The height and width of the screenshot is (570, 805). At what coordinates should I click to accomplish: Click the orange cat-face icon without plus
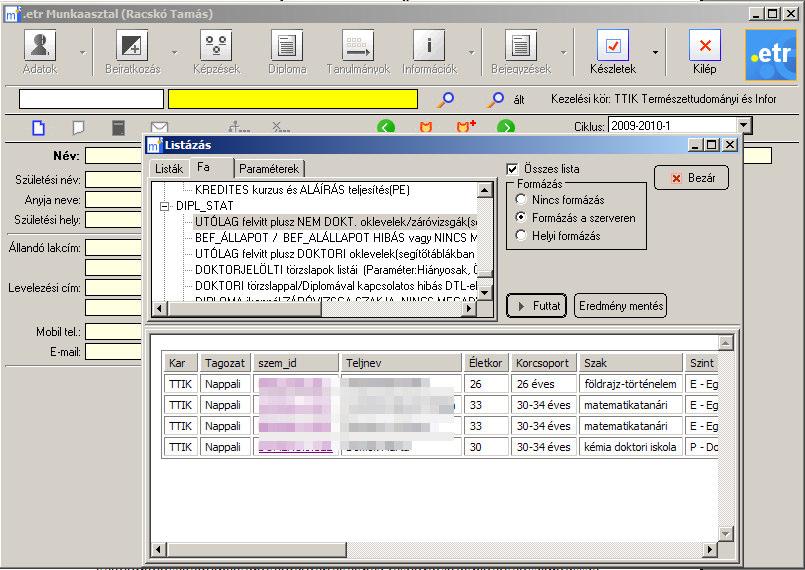tap(426, 127)
